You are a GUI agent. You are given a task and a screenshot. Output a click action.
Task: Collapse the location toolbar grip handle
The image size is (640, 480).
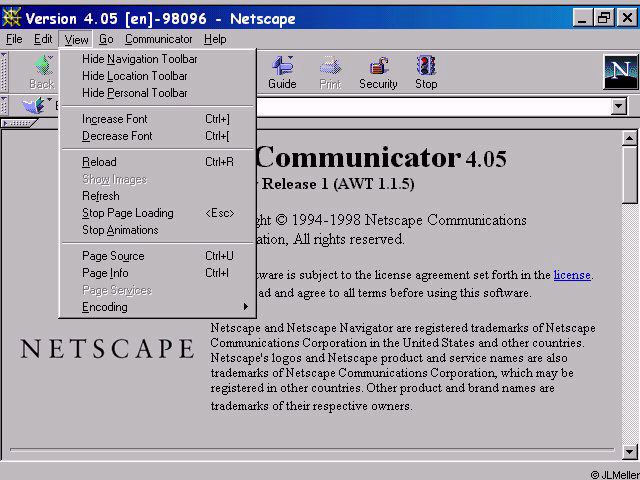pyautogui.click(x=4, y=105)
